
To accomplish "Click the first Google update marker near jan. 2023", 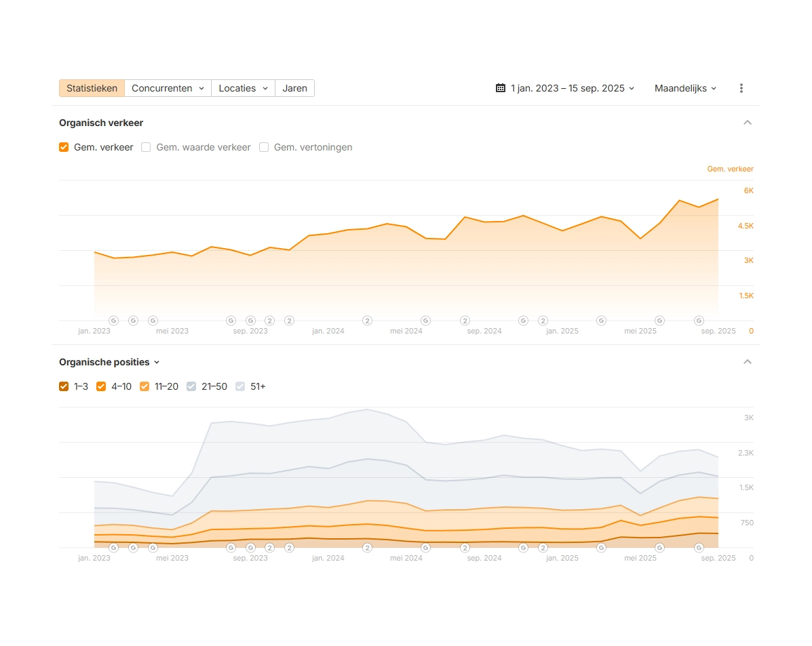I will pyautogui.click(x=113, y=321).
